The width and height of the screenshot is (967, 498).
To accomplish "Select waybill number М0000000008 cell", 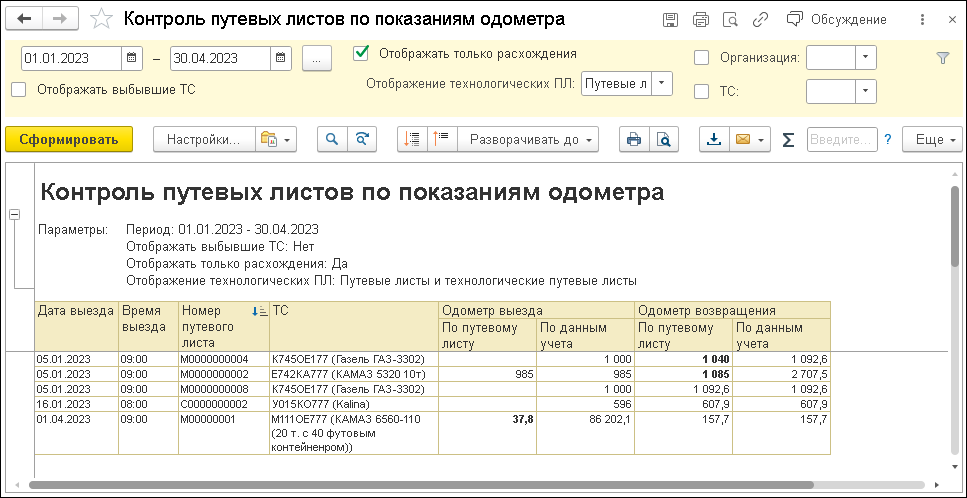I will tap(224, 389).
